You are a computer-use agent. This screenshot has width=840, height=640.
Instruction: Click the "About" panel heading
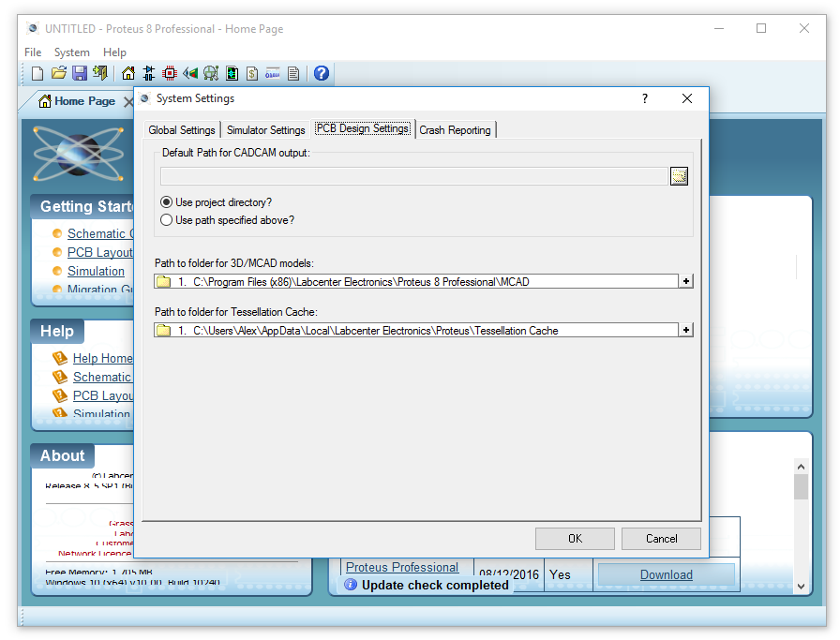tap(63, 455)
